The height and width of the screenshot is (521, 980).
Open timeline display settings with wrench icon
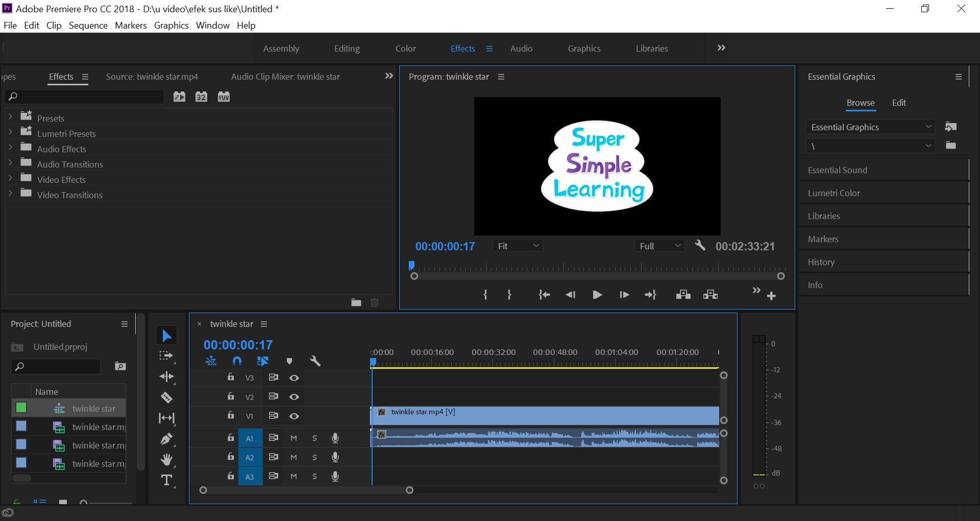pos(315,361)
